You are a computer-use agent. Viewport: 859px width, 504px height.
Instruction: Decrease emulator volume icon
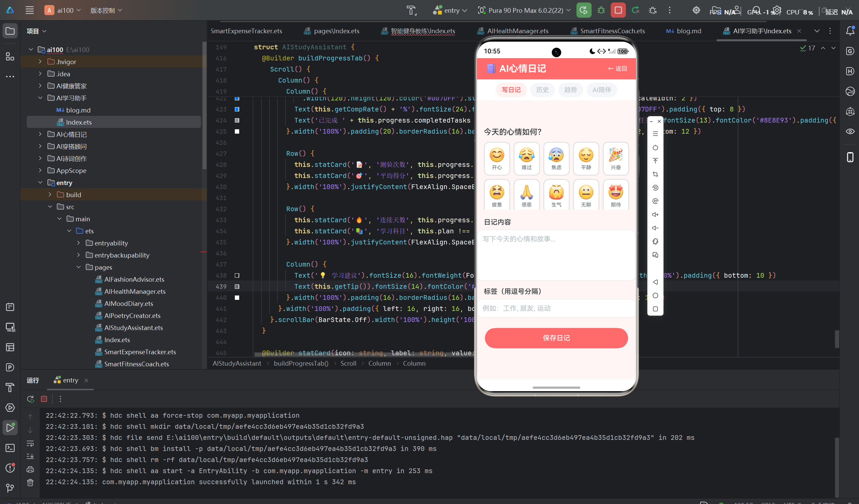coord(655,228)
